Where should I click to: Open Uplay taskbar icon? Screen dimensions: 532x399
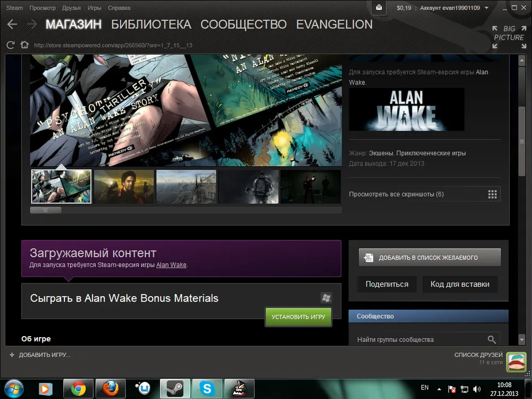pyautogui.click(x=143, y=389)
